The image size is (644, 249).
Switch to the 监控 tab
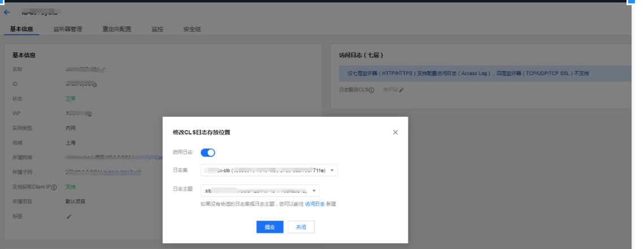tap(157, 29)
